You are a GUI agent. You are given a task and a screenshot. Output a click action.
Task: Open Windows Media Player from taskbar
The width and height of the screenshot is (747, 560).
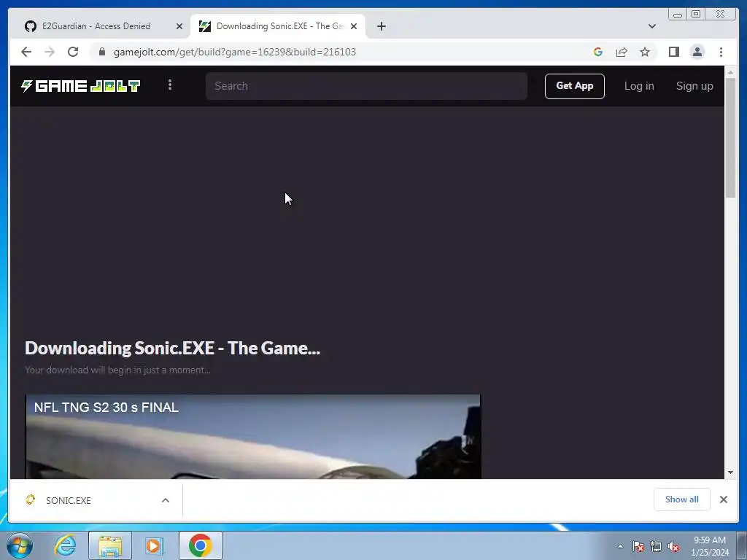tap(155, 545)
